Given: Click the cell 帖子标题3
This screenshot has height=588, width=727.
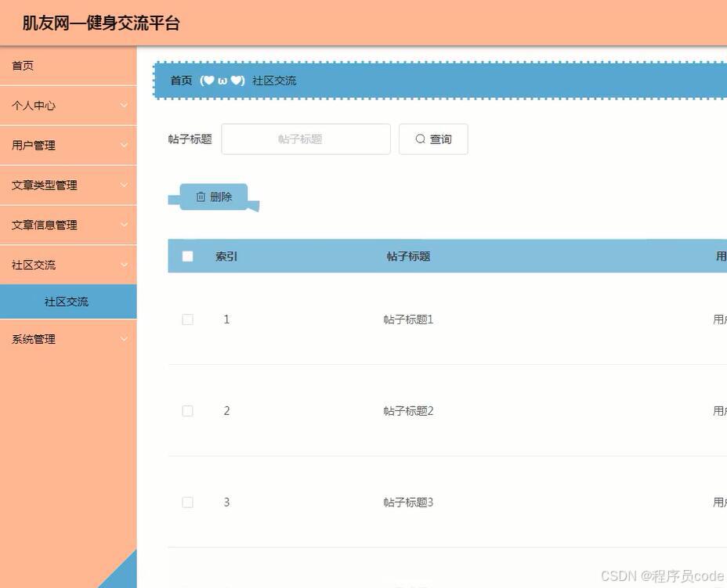Looking at the screenshot, I should click(408, 503).
